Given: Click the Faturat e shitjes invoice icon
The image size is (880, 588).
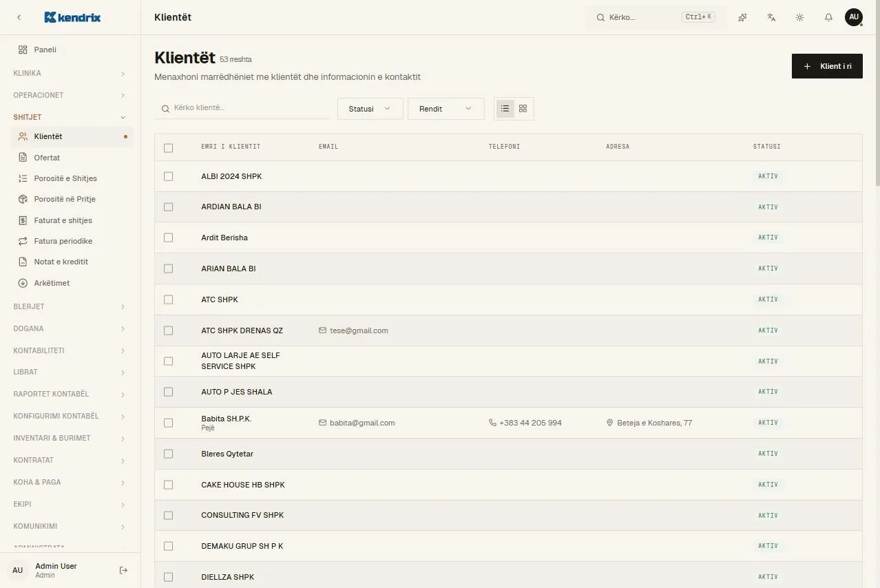Looking at the screenshot, I should [23, 220].
